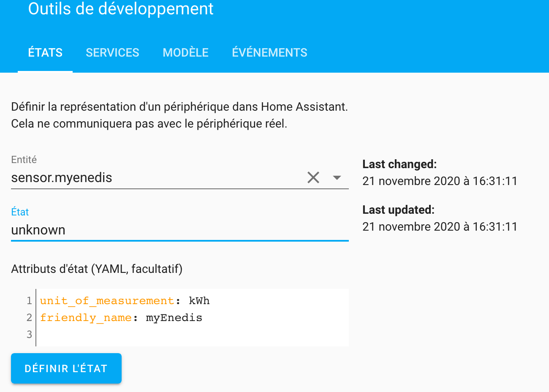Click the Last changed timestamp

tap(440, 181)
